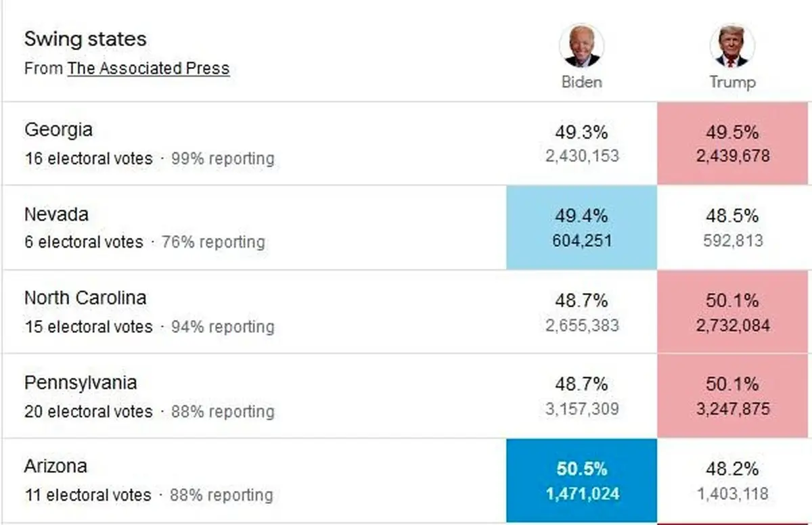Click Biden's 3,157,309 Pennsylvania vote count
The width and height of the screenshot is (812, 525).
click(x=582, y=409)
